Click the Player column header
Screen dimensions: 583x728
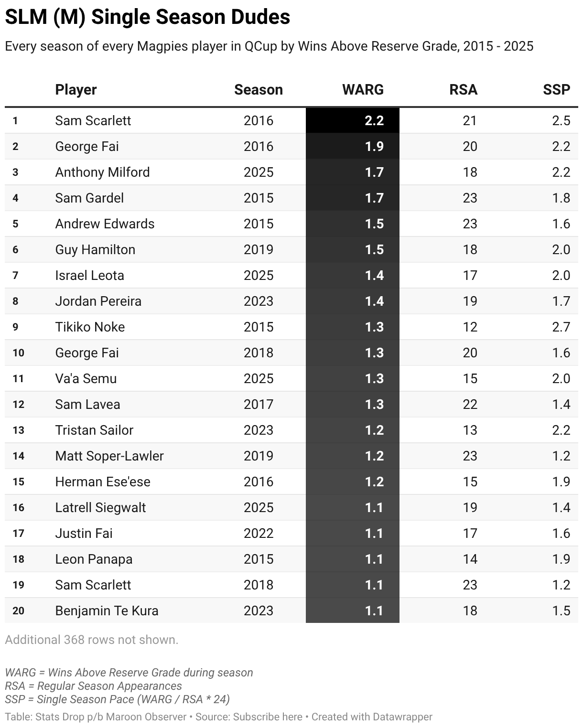76,90
